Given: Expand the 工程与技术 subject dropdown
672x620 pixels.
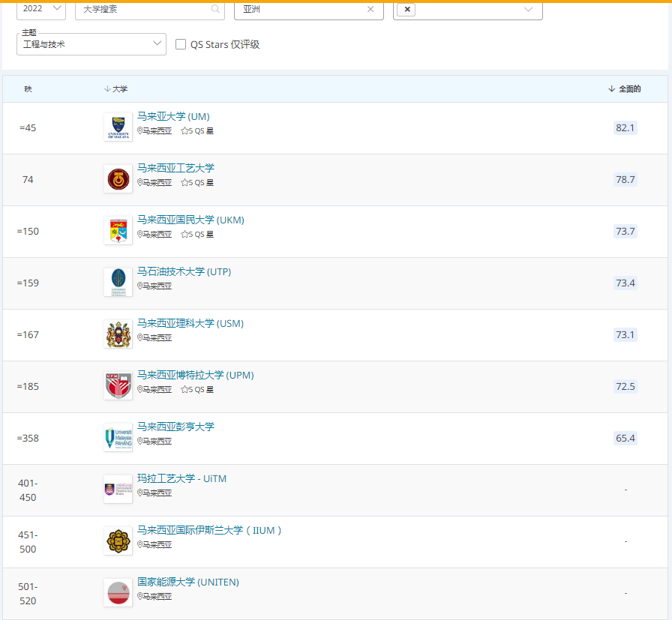Looking at the screenshot, I should [x=91, y=44].
